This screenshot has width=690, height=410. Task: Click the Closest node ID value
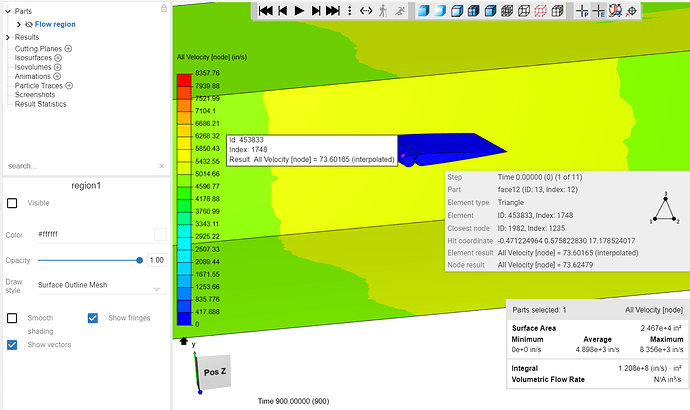[x=531, y=228]
